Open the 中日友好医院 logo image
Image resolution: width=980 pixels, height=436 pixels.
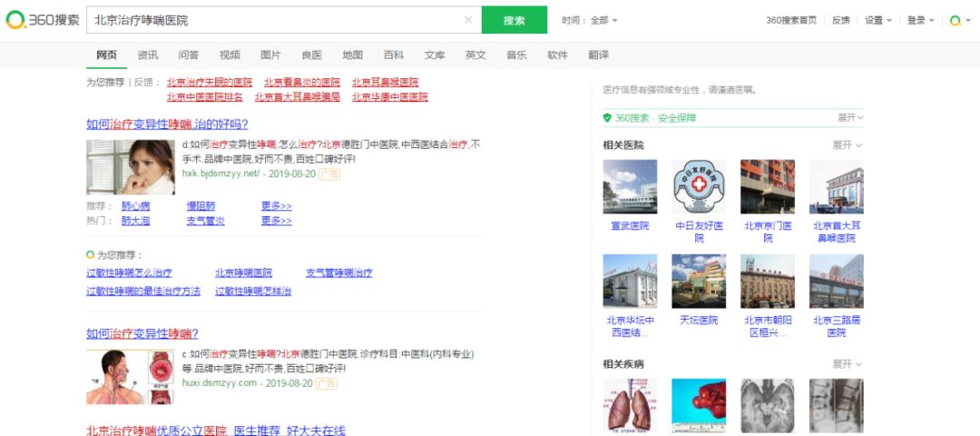tap(699, 187)
